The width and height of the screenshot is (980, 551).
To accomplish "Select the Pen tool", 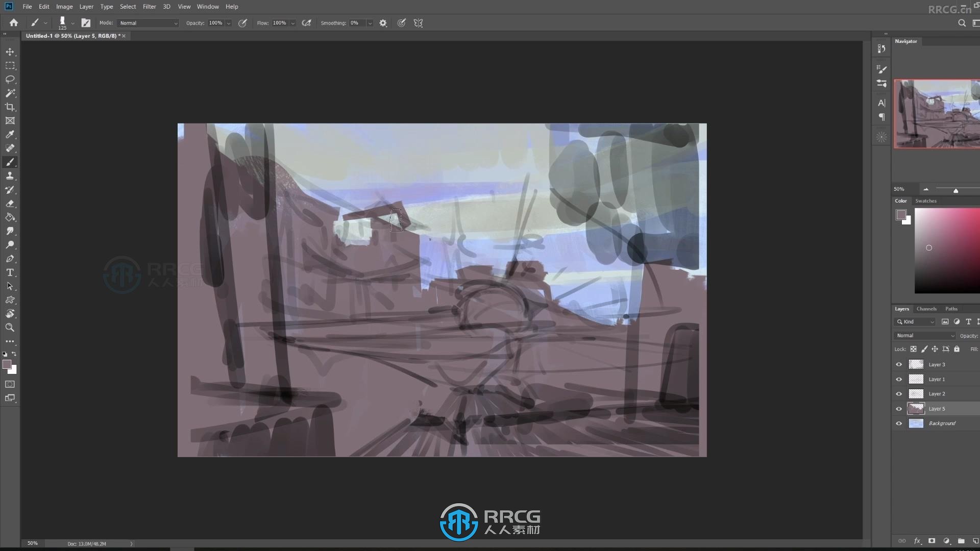I will point(10,259).
